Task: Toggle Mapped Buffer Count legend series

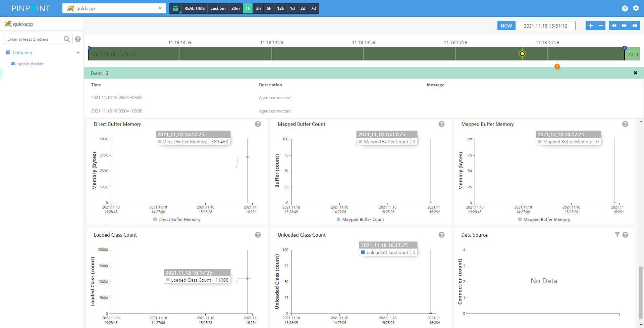Action: (360, 220)
